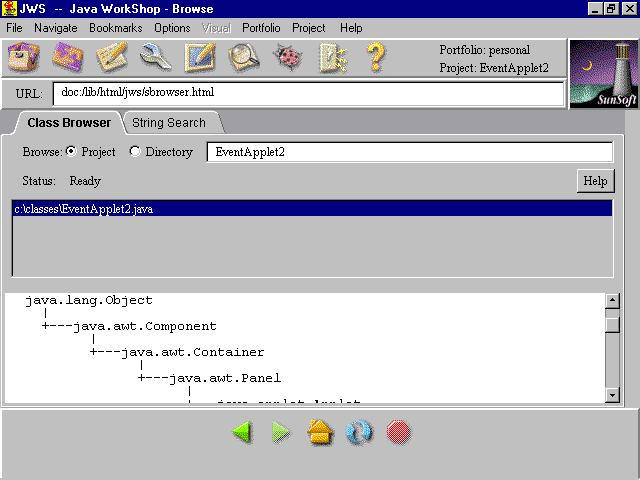
Task: Click the Build wrench icon
Action: click(x=156, y=58)
